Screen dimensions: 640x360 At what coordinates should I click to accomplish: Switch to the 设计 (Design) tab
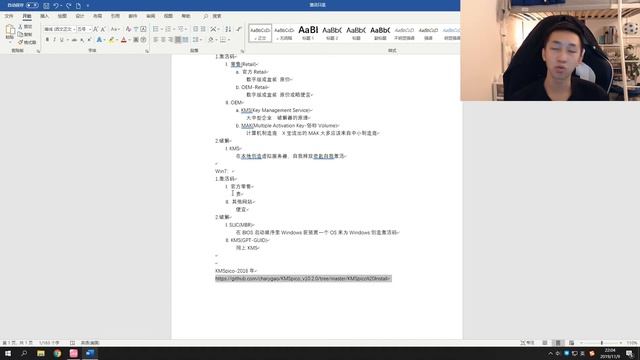(80, 16)
